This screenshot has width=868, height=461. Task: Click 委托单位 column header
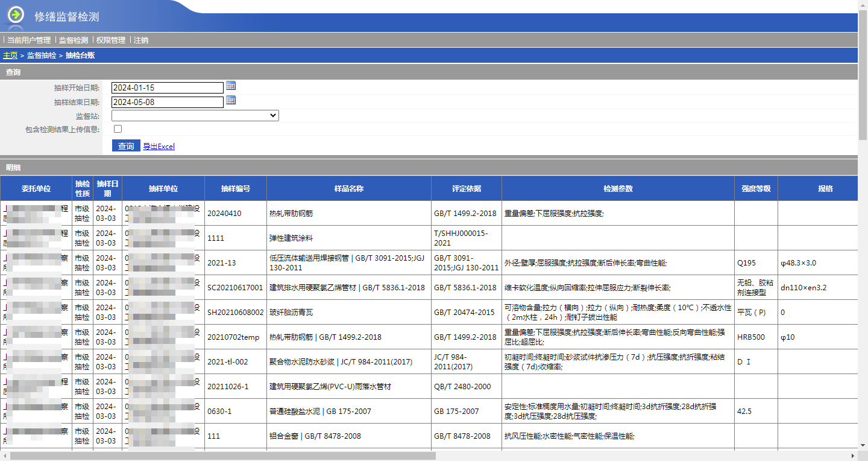coord(36,188)
